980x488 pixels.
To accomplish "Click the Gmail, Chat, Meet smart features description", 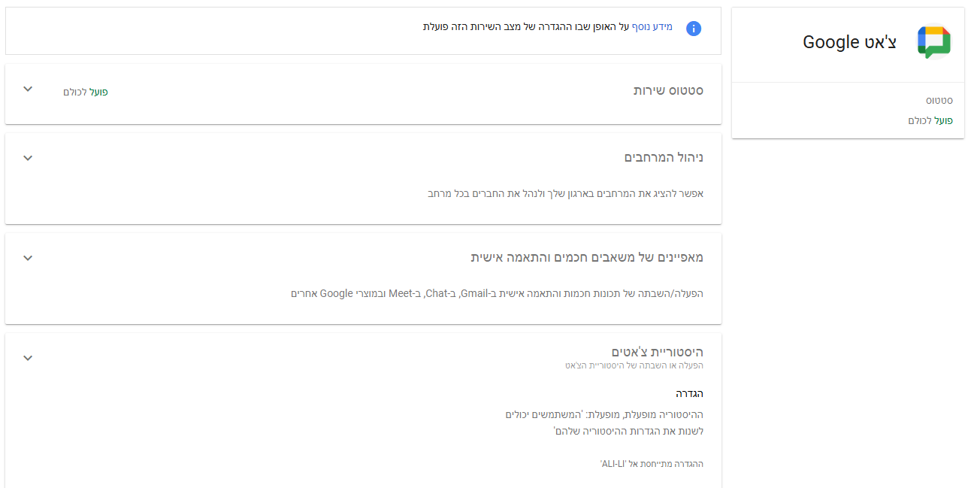I will click(497, 293).
